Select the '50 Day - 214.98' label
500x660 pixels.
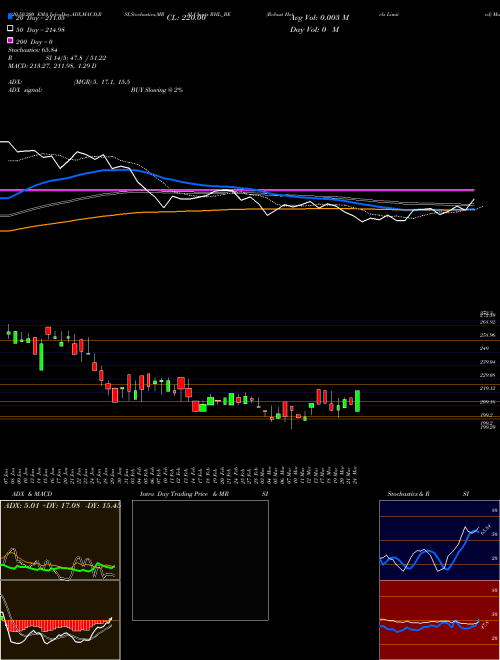pyautogui.click(x=40, y=29)
